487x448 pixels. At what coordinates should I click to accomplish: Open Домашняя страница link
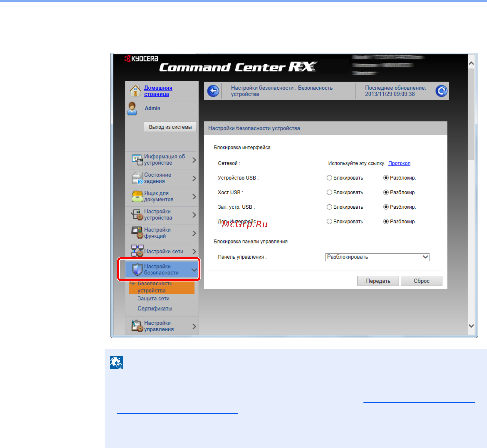pos(158,91)
